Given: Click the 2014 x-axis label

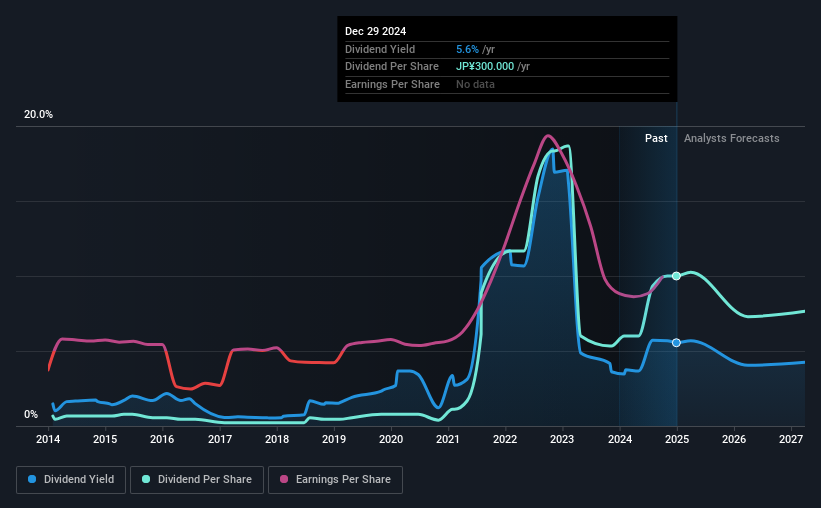Looking at the screenshot, I should click(48, 439).
